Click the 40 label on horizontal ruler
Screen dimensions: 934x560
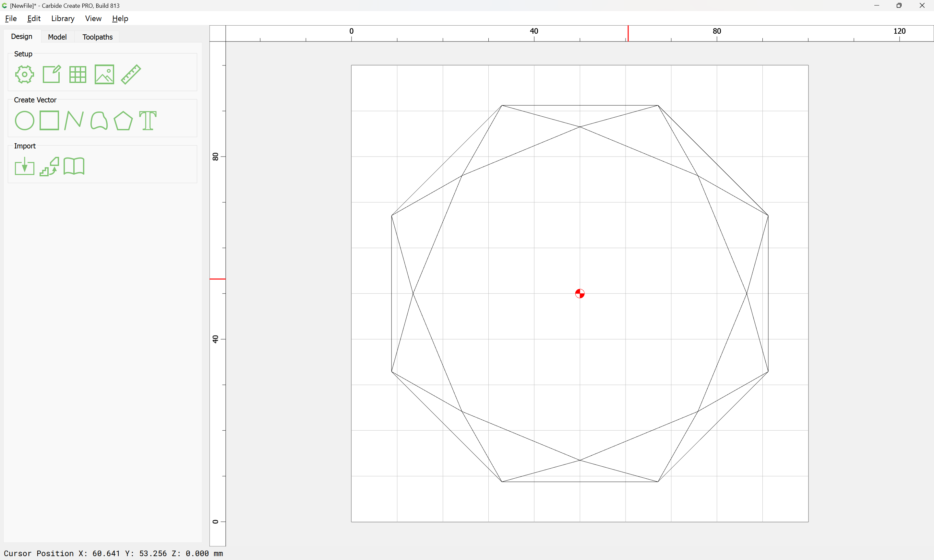pos(534,31)
